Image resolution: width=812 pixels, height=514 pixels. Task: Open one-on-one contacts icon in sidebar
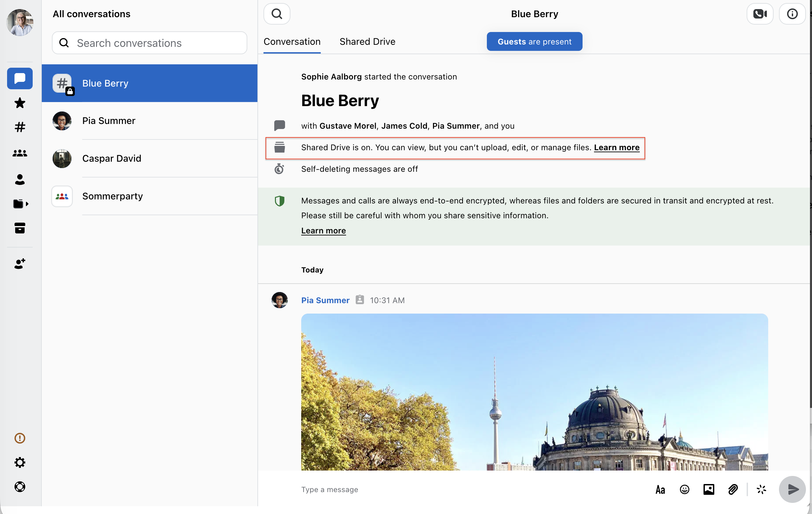[x=20, y=179]
